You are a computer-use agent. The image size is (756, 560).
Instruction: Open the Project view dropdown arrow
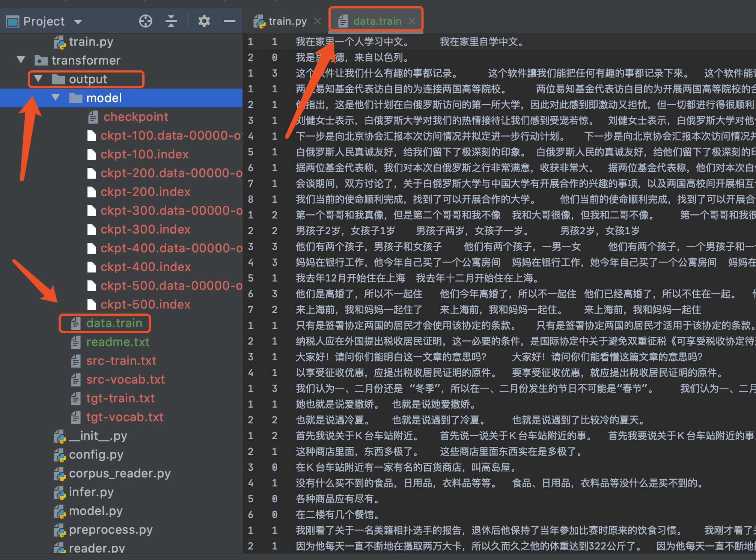[78, 21]
